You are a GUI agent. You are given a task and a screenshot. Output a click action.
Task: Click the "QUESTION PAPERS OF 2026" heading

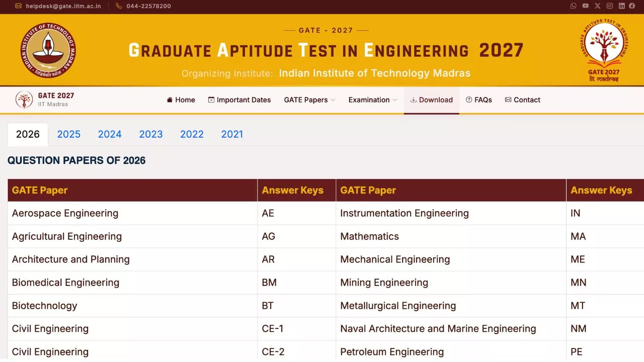tap(76, 160)
